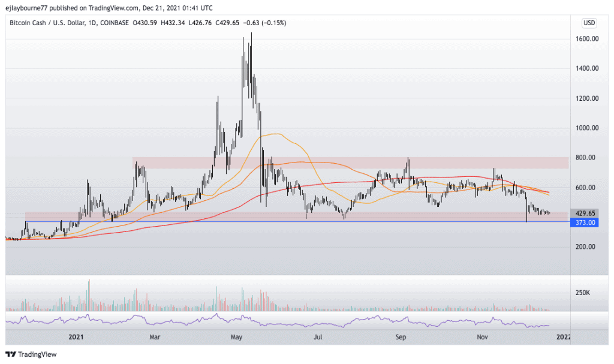Viewport: 614px width, 364px height.
Task: Click the COINBASE exchange label
Action: click(115, 23)
